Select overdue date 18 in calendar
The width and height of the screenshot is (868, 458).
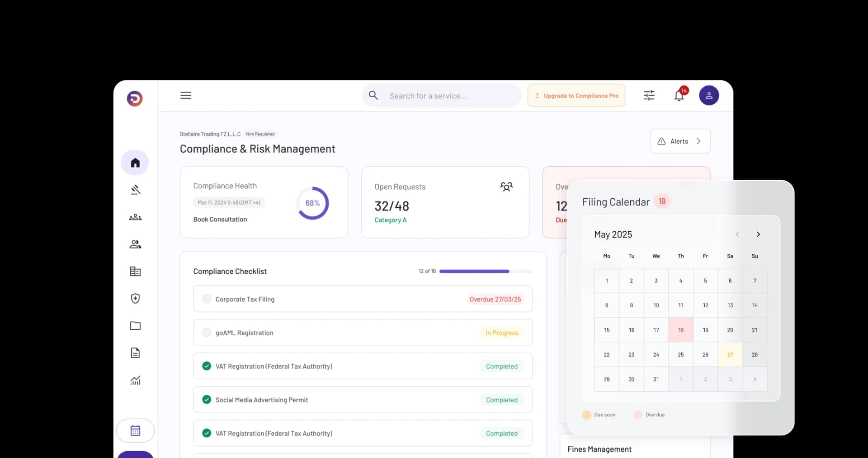[681, 330]
